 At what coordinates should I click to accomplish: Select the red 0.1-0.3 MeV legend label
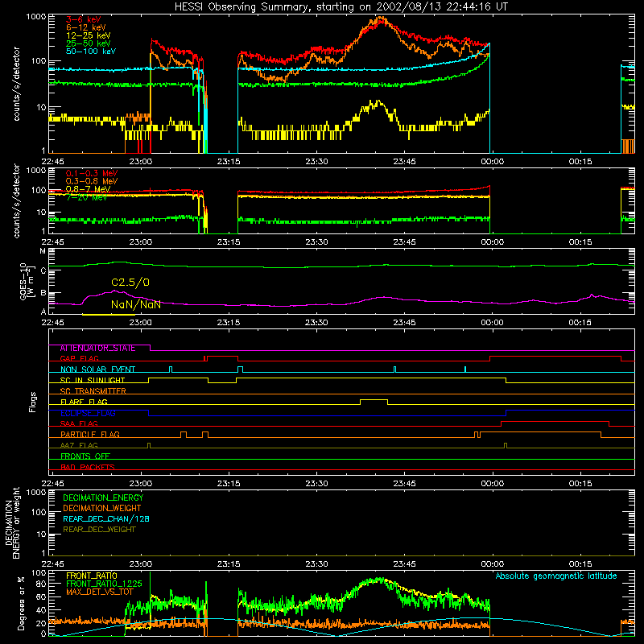(x=92, y=173)
